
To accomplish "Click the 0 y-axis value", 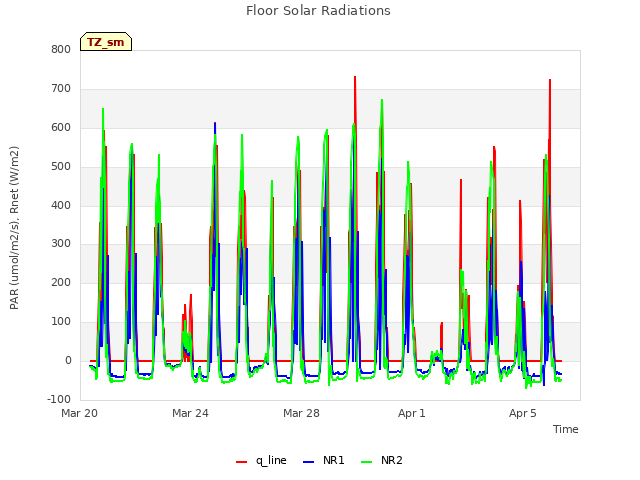I will [68, 360].
